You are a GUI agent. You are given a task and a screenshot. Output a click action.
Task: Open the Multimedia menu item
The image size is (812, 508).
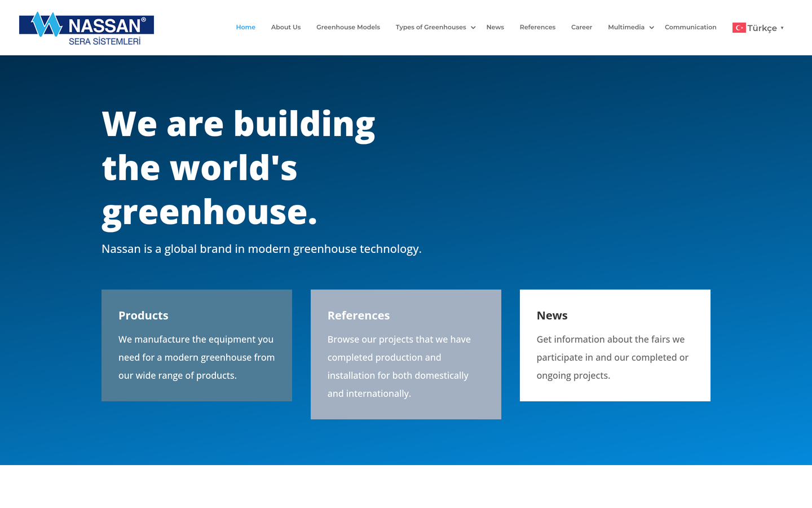[x=626, y=27]
